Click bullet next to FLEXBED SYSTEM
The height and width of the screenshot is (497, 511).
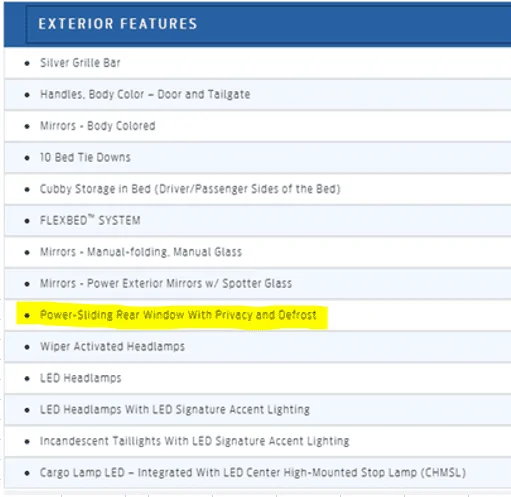point(27,221)
